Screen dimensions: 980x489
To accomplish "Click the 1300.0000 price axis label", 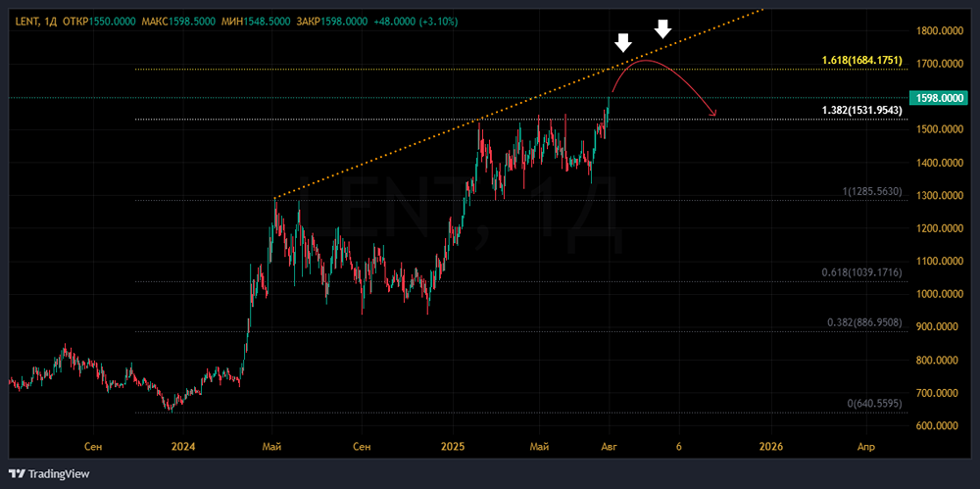I will (940, 196).
